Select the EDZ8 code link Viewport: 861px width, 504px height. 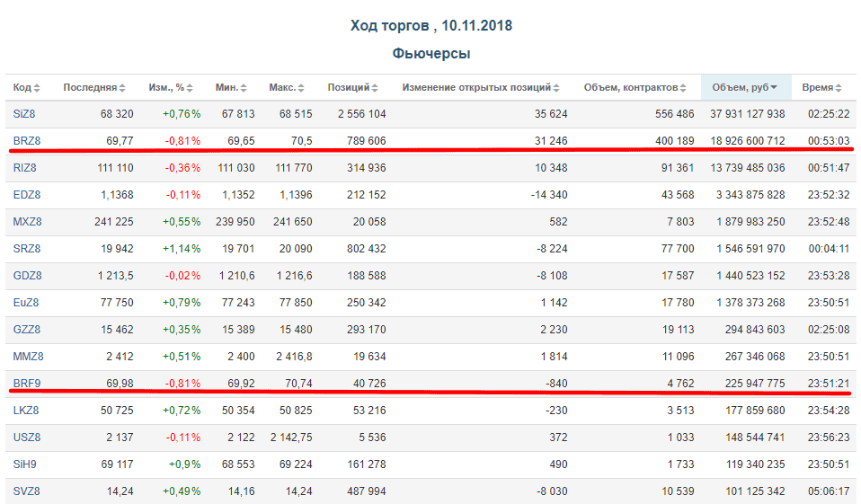coord(27,195)
